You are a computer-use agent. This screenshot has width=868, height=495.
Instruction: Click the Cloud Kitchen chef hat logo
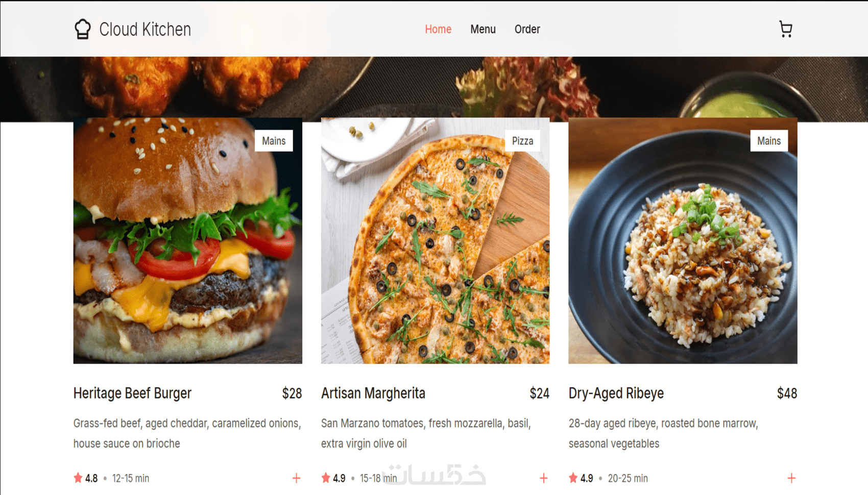pyautogui.click(x=82, y=29)
